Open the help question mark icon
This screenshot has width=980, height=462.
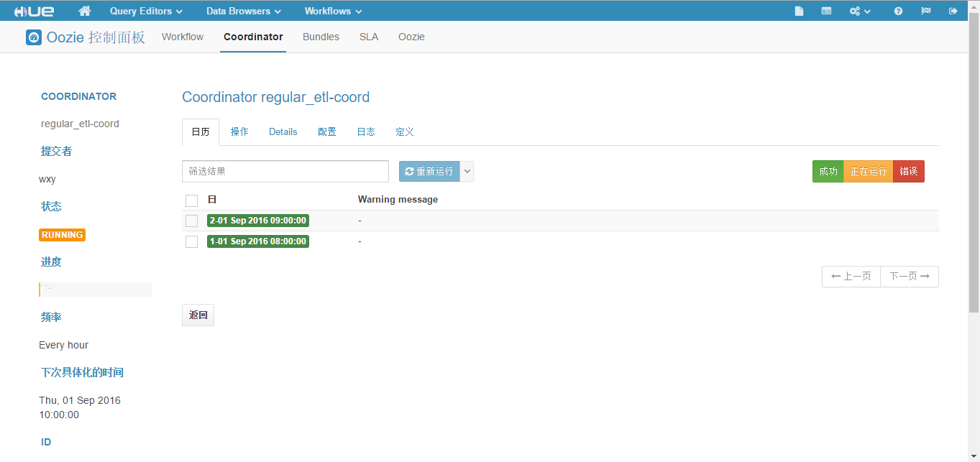tap(898, 11)
